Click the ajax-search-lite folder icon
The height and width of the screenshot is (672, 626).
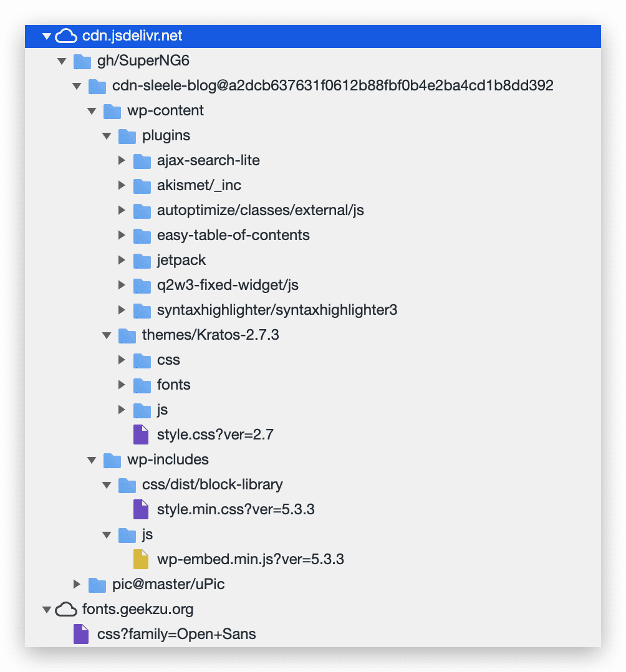[142, 161]
